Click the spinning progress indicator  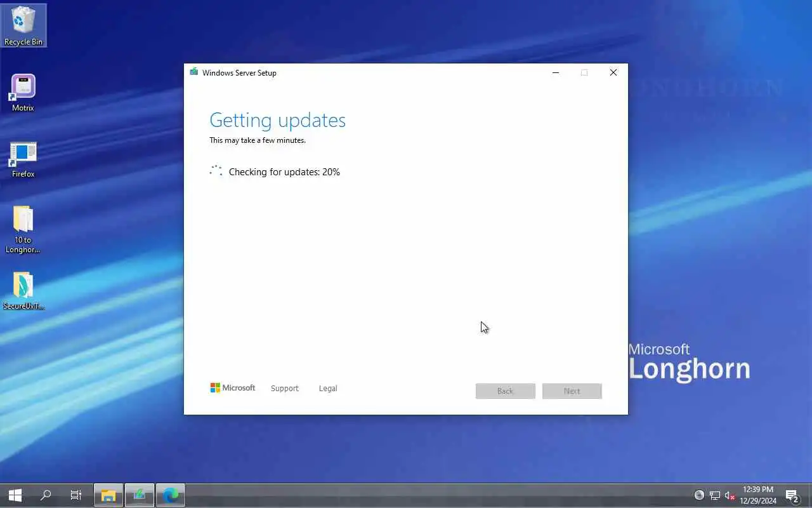tap(216, 171)
